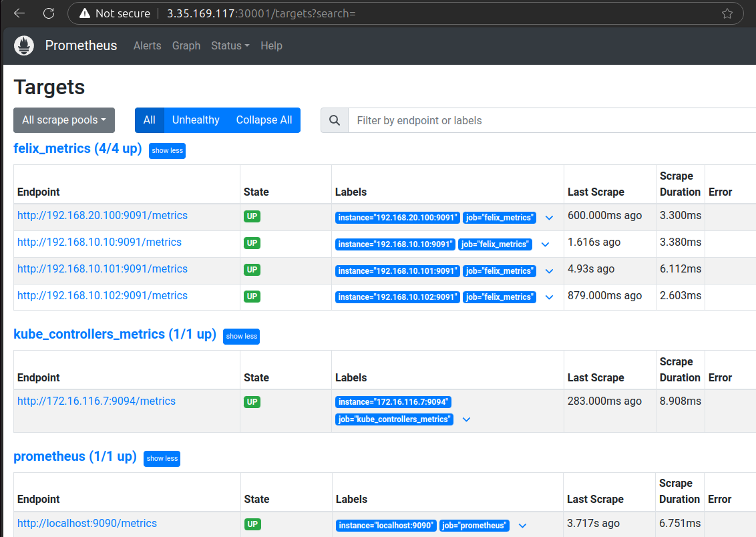This screenshot has width=756, height=537.
Task: Open endpoint http://localhost:9090/metrics
Action: [x=87, y=523]
